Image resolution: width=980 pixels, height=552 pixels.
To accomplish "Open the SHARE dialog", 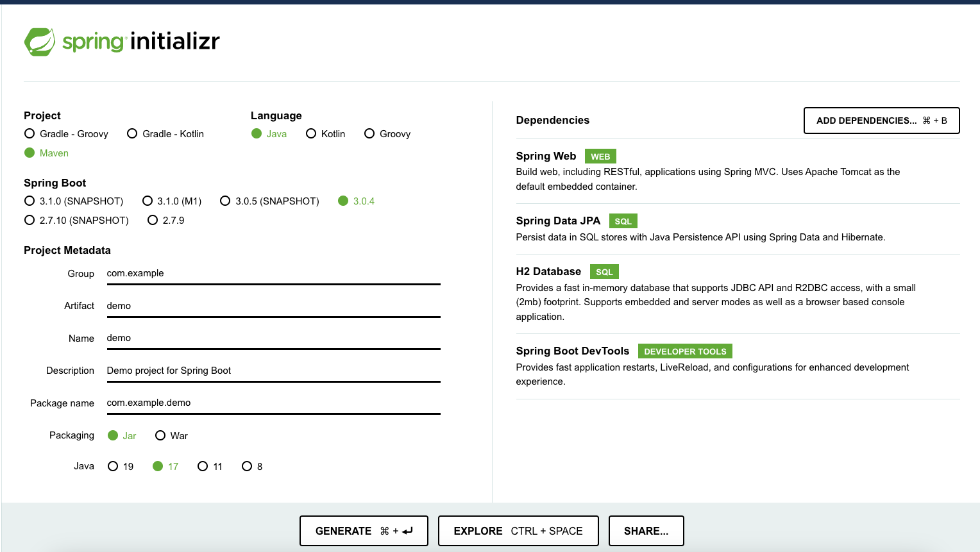I will [x=646, y=531].
